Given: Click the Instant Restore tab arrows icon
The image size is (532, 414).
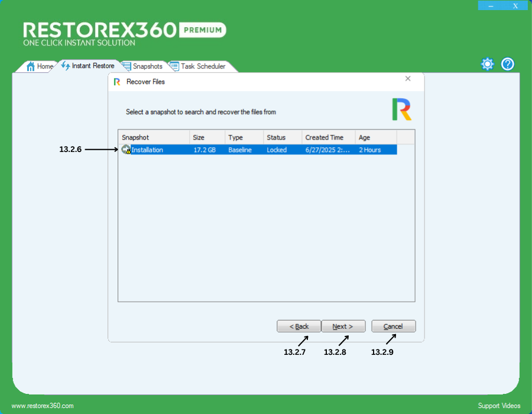Looking at the screenshot, I should tap(65, 66).
